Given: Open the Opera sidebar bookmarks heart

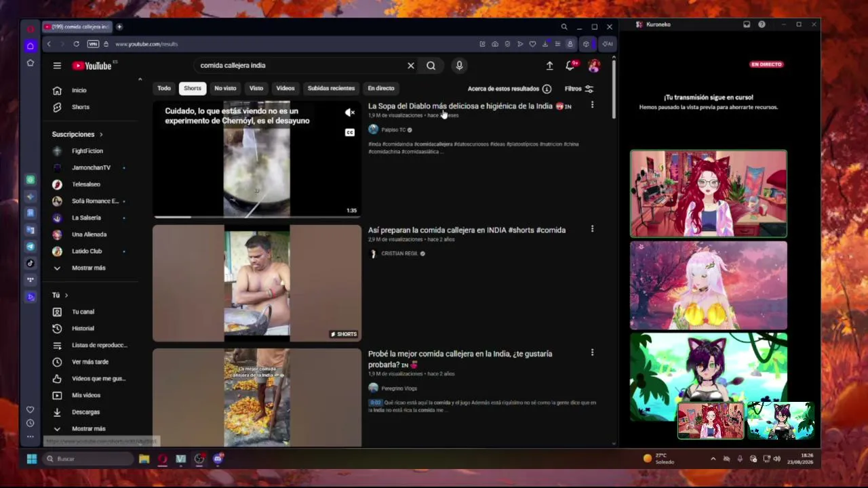Looking at the screenshot, I should (30, 409).
